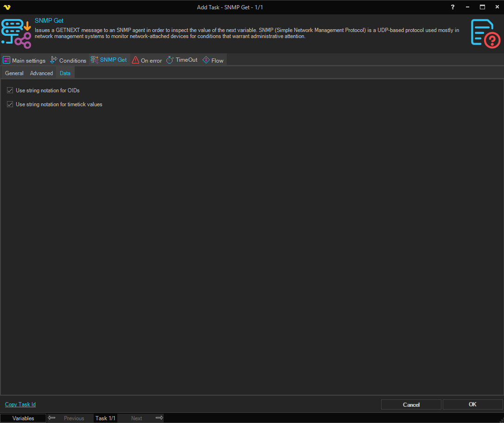Uncheck Use string notation for OIDs

pos(10,90)
